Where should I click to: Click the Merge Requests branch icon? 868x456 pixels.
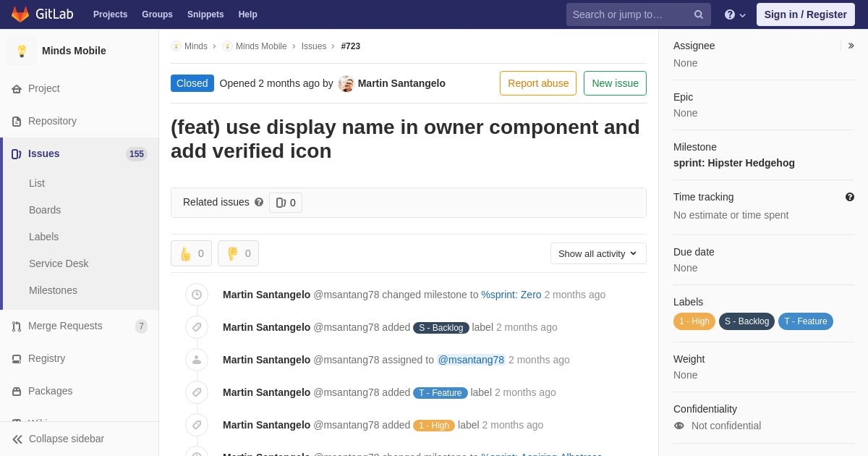pyautogui.click(x=17, y=326)
